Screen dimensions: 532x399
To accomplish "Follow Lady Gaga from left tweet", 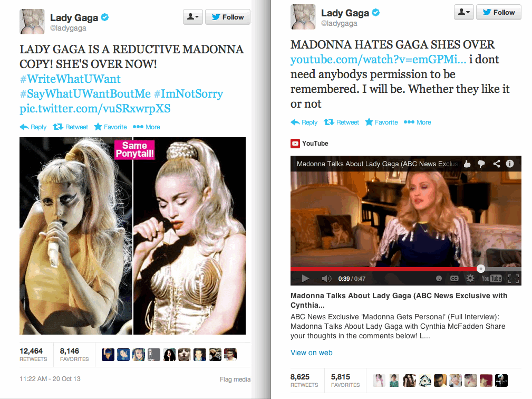I will [228, 17].
